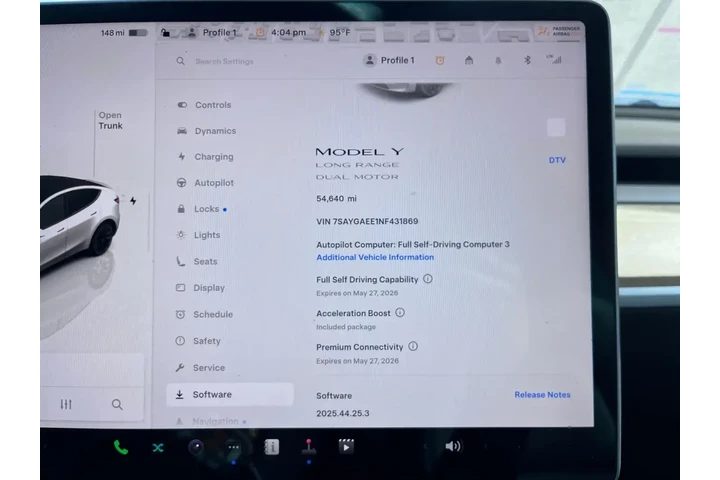
Task: Open the equalizer sliders icon
Action: pyautogui.click(x=66, y=404)
